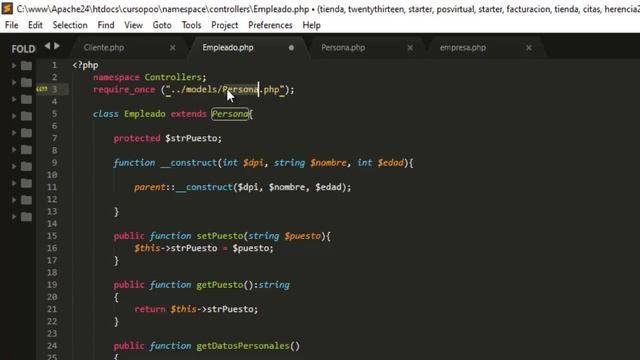Click line number 9 in the gutter

click(x=54, y=162)
